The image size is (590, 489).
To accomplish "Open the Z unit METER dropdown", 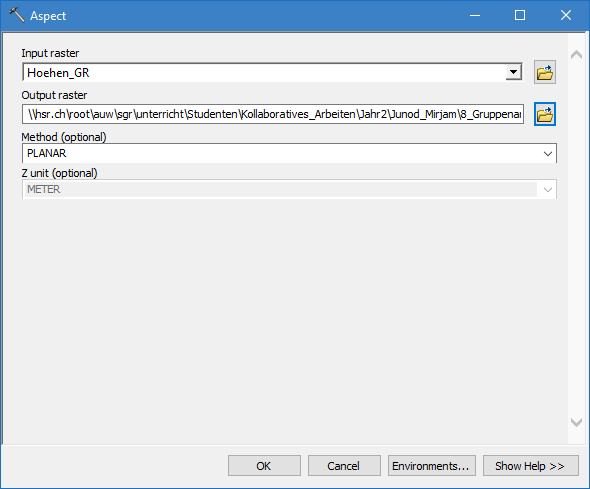I will pos(547,190).
